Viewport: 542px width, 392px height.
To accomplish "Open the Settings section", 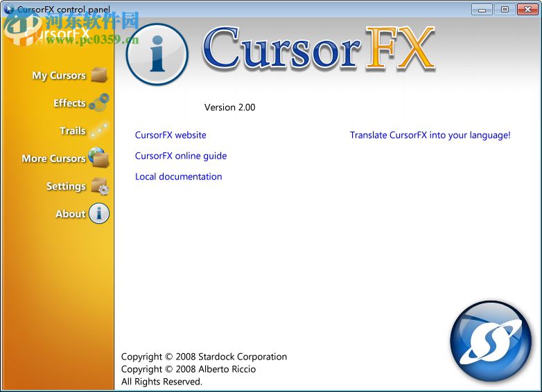I will point(66,186).
